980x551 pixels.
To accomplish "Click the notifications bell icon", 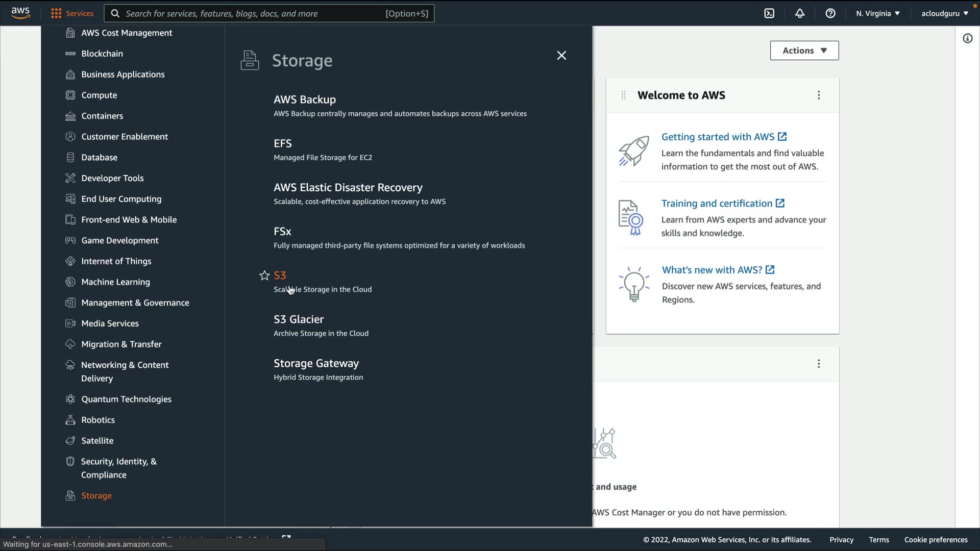I will click(800, 14).
